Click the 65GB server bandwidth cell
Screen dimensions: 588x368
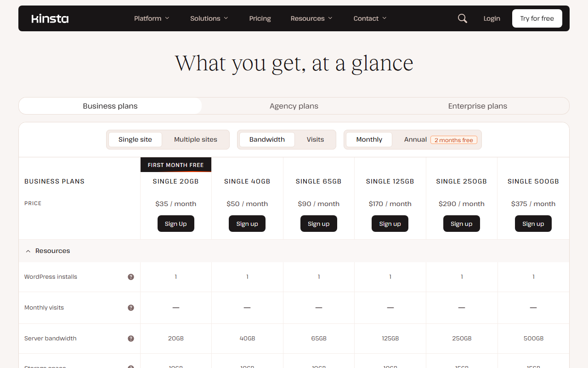[x=319, y=339]
